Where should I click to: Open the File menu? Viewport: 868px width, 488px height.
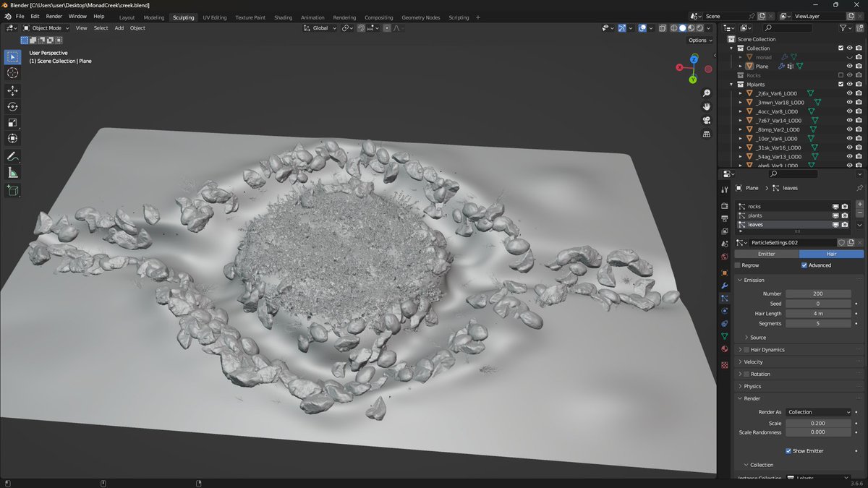pyautogui.click(x=20, y=16)
